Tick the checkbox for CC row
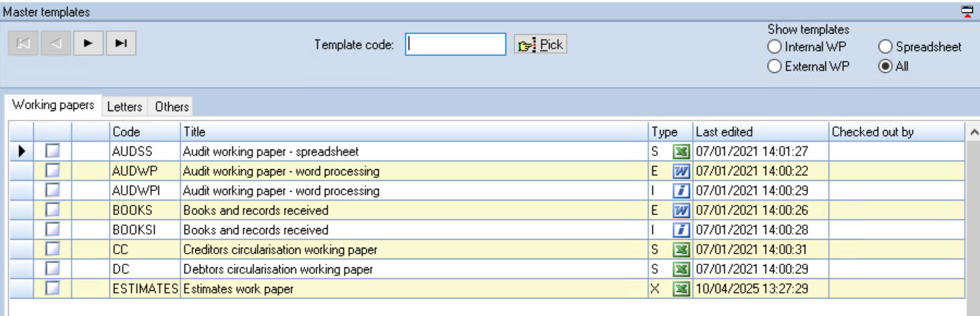Viewport: 980px width, 316px height. tap(52, 250)
